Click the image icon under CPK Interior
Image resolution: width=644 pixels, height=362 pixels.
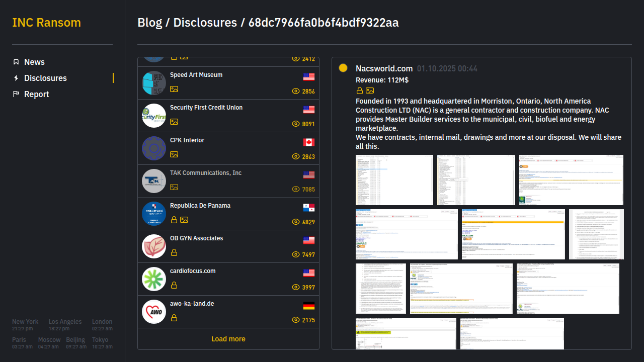(174, 154)
